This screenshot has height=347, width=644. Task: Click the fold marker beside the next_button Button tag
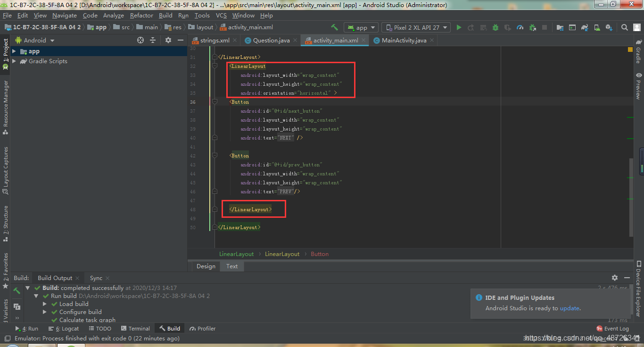pos(215,102)
